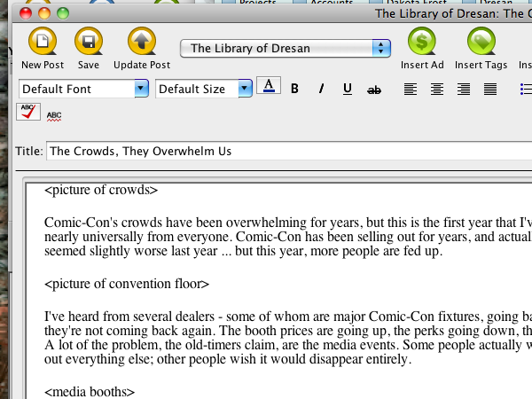Image resolution: width=532 pixels, height=399 pixels.
Task: Open the blog selector The Library of Dresan
Action: click(x=286, y=48)
